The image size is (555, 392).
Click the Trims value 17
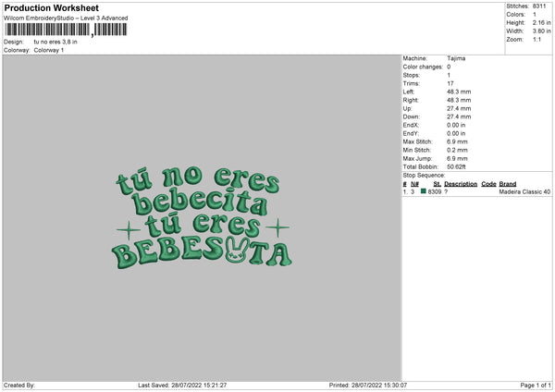click(x=450, y=83)
